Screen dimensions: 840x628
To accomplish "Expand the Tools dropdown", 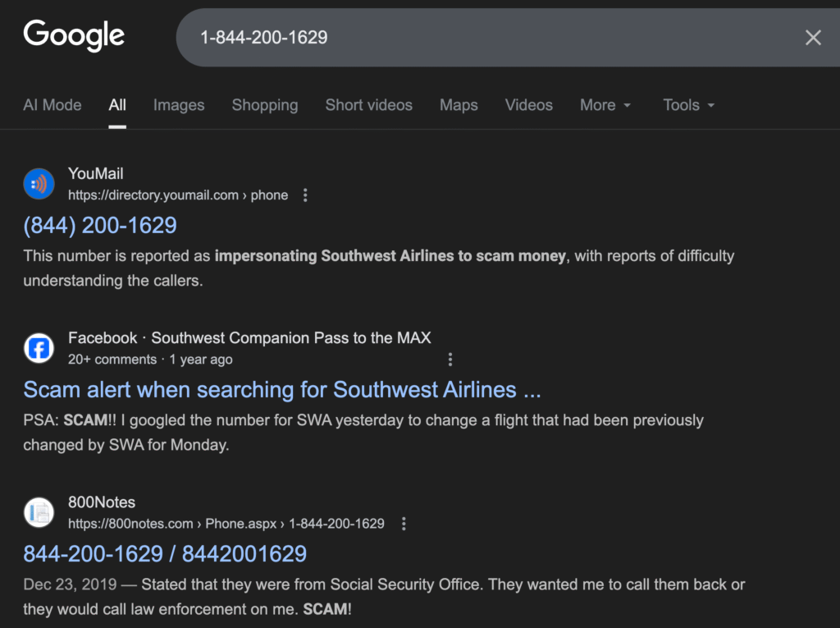I will tap(688, 105).
